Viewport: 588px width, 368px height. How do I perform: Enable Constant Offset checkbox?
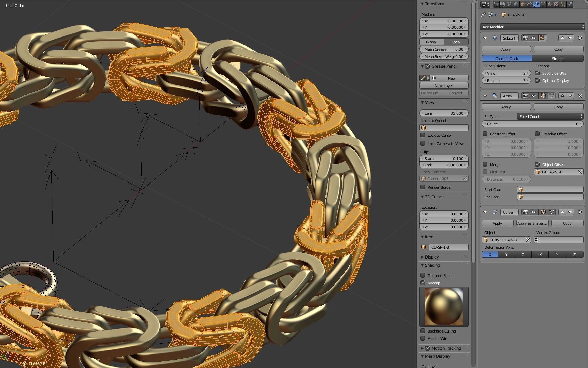pos(485,134)
